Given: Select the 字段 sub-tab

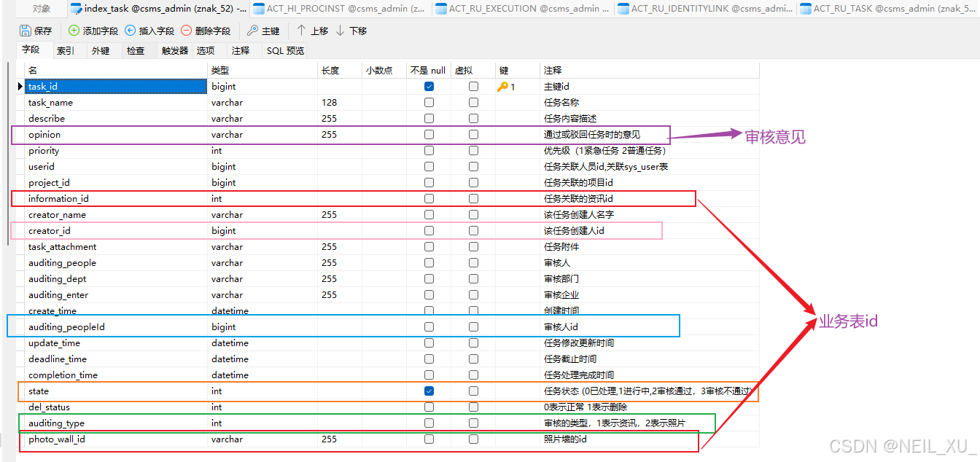Looking at the screenshot, I should click(x=31, y=50).
